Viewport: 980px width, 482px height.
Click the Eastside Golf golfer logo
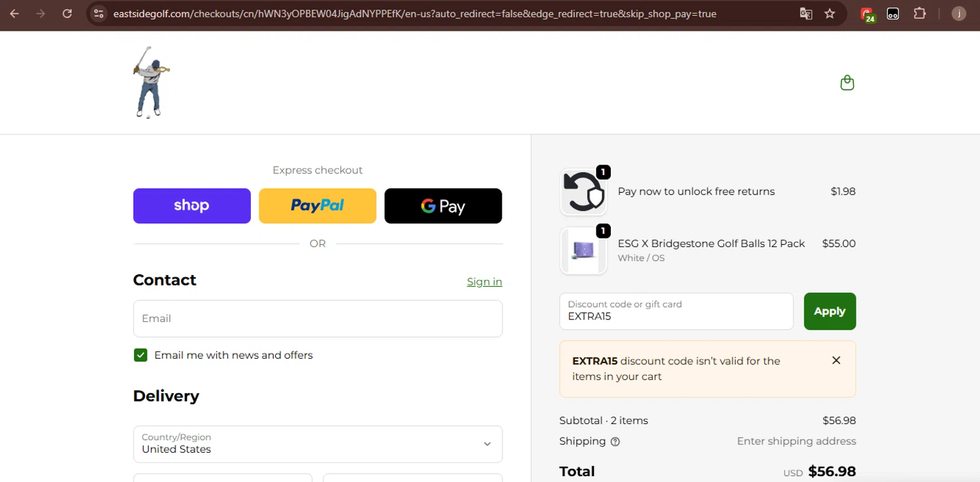(152, 82)
